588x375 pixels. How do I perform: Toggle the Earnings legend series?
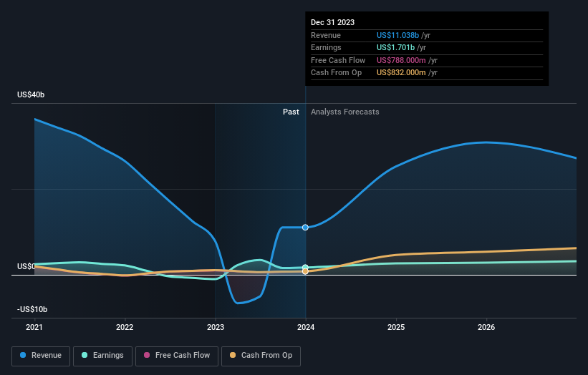[102, 356]
